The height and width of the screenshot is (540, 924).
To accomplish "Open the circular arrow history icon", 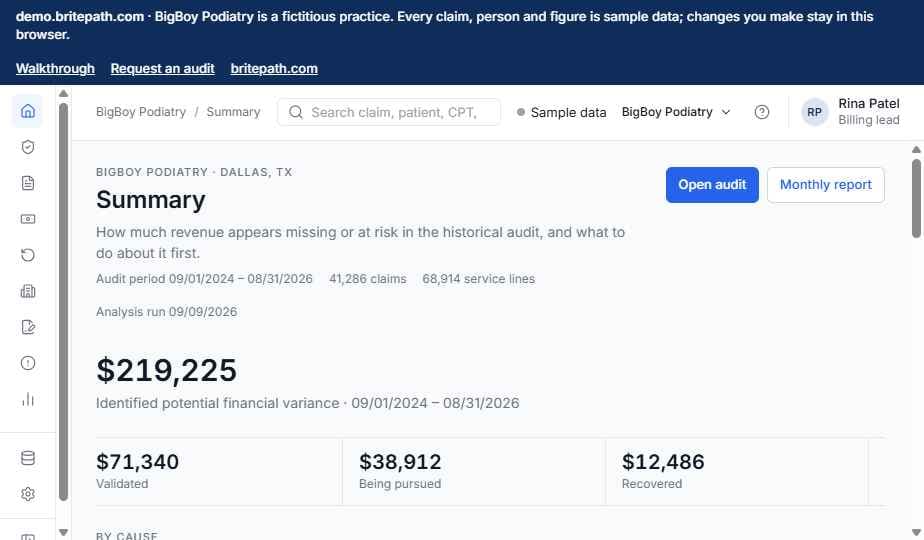I will [x=28, y=255].
